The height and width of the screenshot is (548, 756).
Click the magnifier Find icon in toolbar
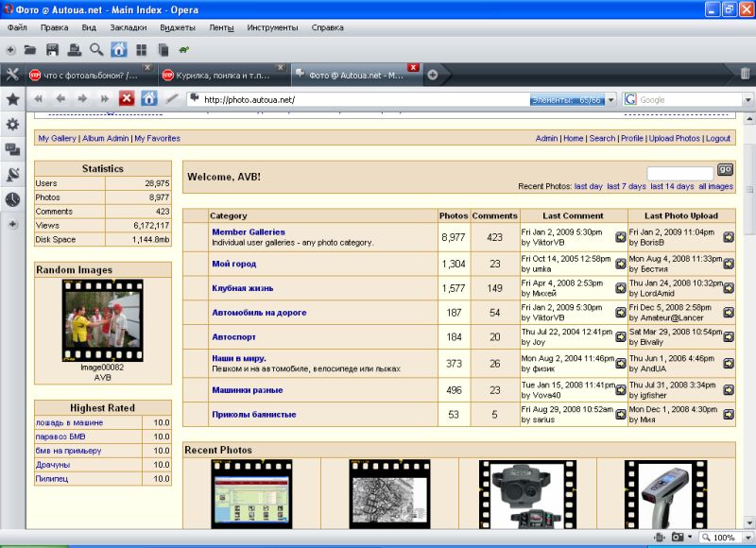click(96, 49)
